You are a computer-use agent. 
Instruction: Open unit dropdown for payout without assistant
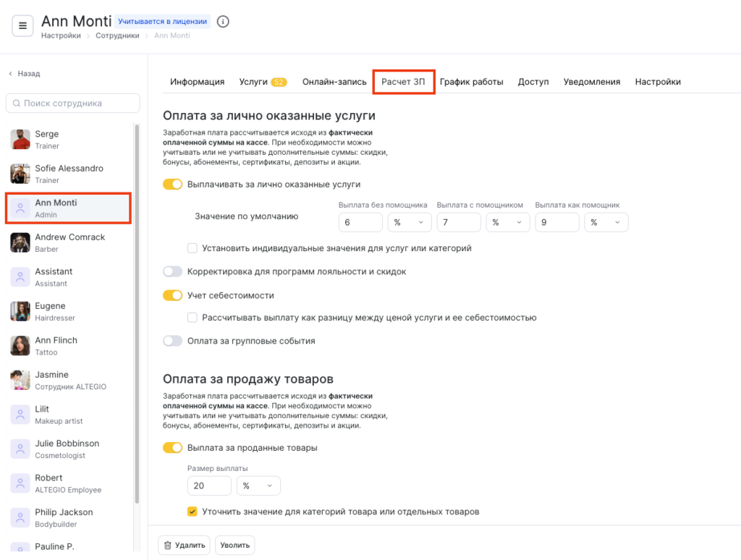(x=409, y=223)
